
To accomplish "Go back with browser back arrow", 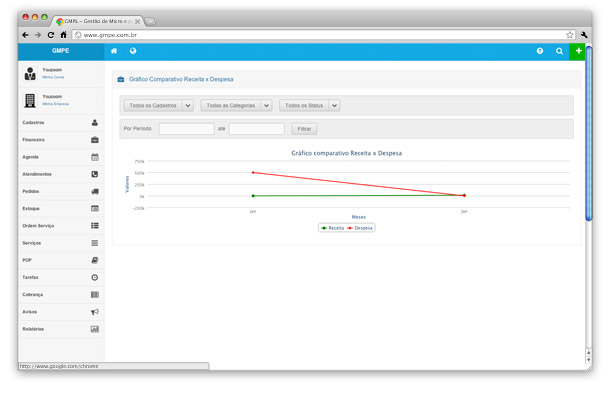I will click(25, 35).
